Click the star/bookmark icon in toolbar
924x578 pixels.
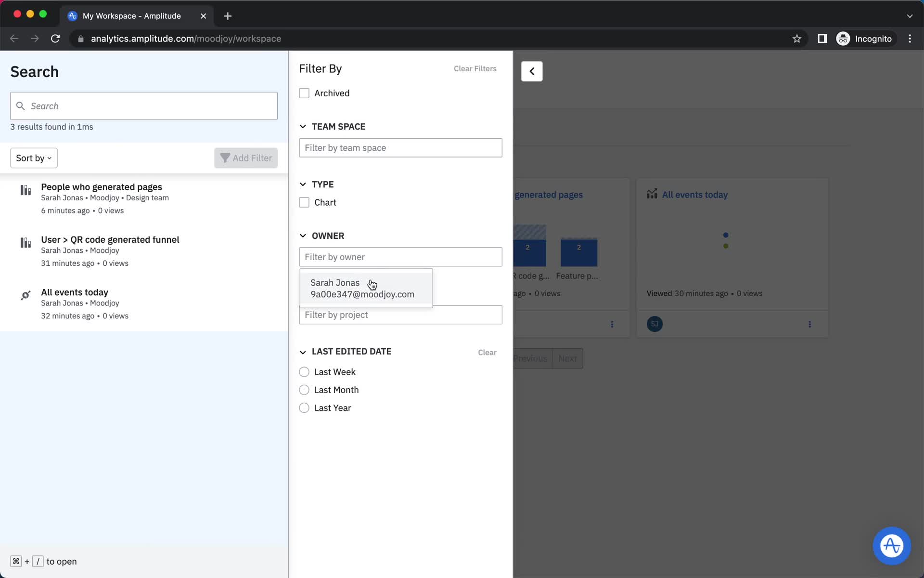tap(797, 39)
